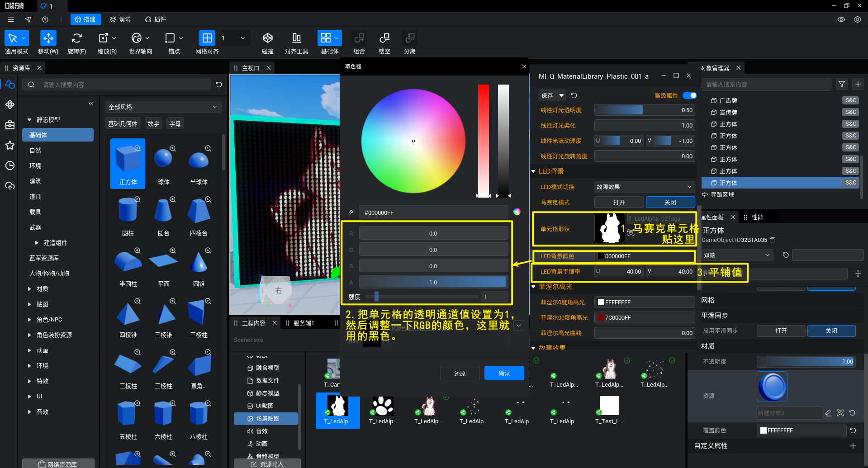Open the 插件 plugins tab
Screen dimensions: 868x468
point(155,19)
